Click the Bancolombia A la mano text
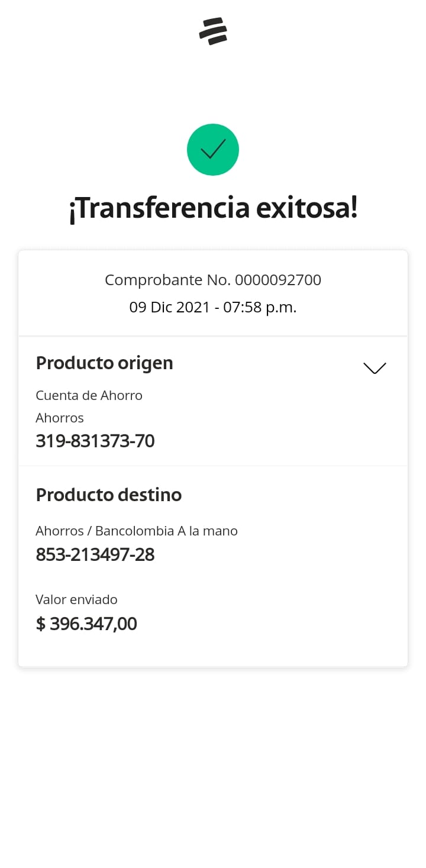Image resolution: width=426 pixels, height=868 pixels. [166, 531]
